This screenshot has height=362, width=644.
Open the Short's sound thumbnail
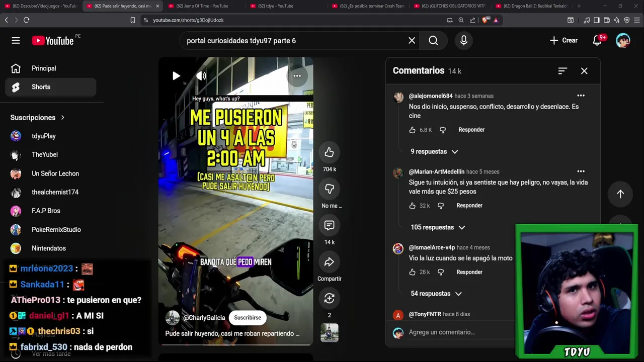329,333
